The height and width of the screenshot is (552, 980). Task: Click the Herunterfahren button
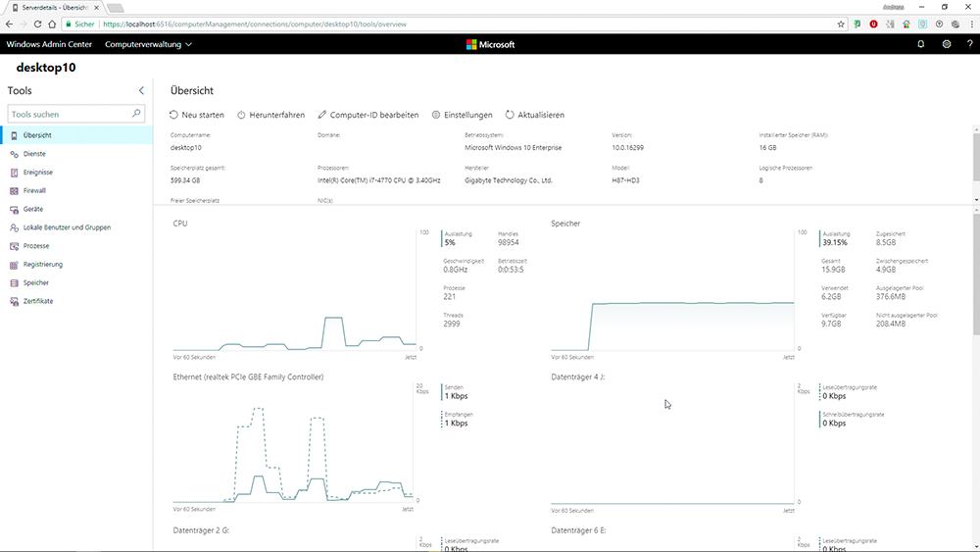pos(271,115)
